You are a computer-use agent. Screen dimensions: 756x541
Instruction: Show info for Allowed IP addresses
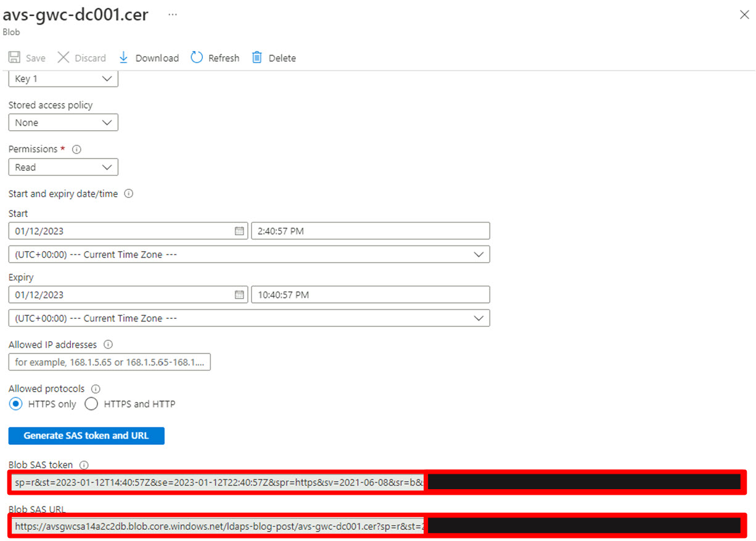pyautogui.click(x=108, y=345)
